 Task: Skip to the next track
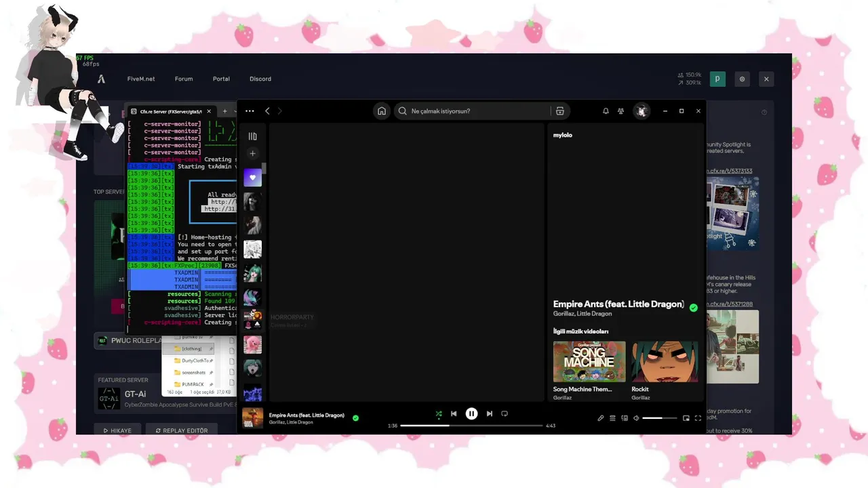pos(489,413)
